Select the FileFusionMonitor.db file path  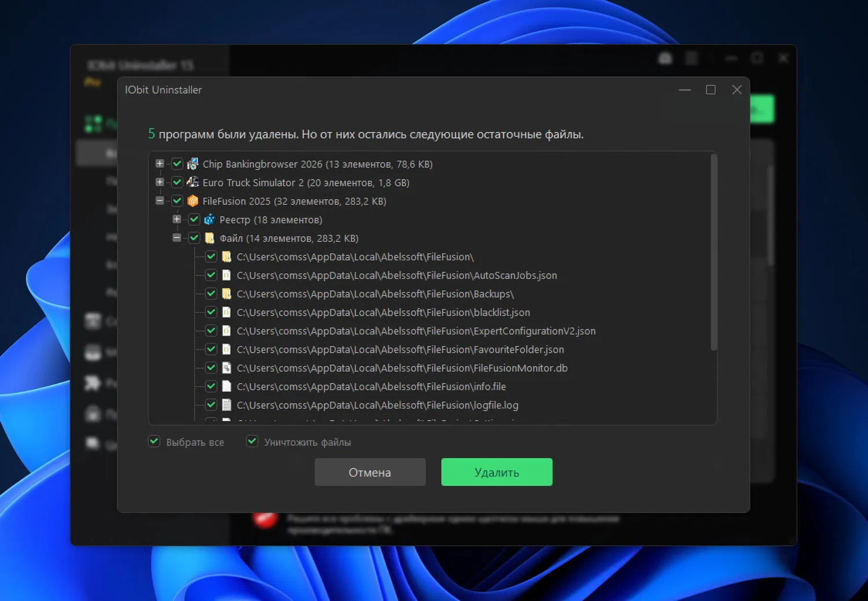(x=402, y=368)
